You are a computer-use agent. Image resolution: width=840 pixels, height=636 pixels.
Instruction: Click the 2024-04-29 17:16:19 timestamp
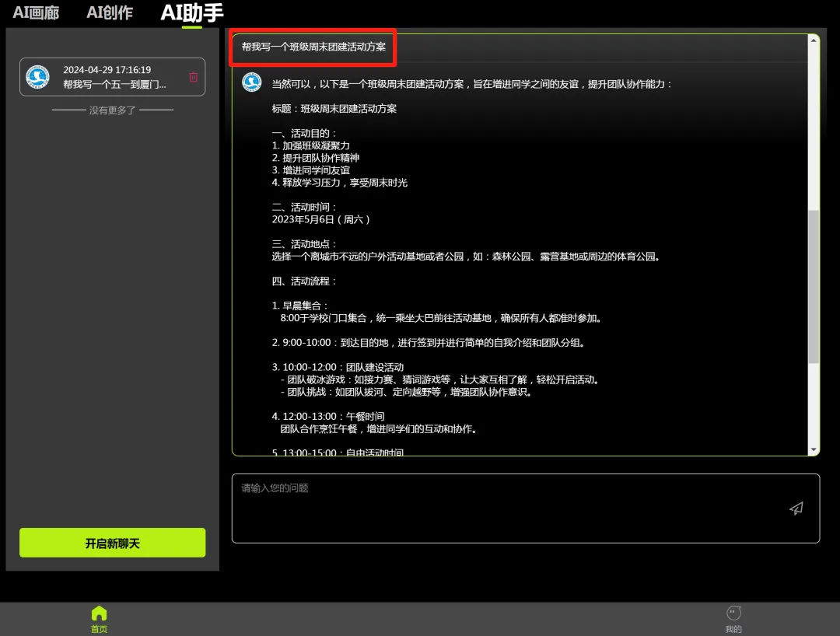tap(107, 70)
